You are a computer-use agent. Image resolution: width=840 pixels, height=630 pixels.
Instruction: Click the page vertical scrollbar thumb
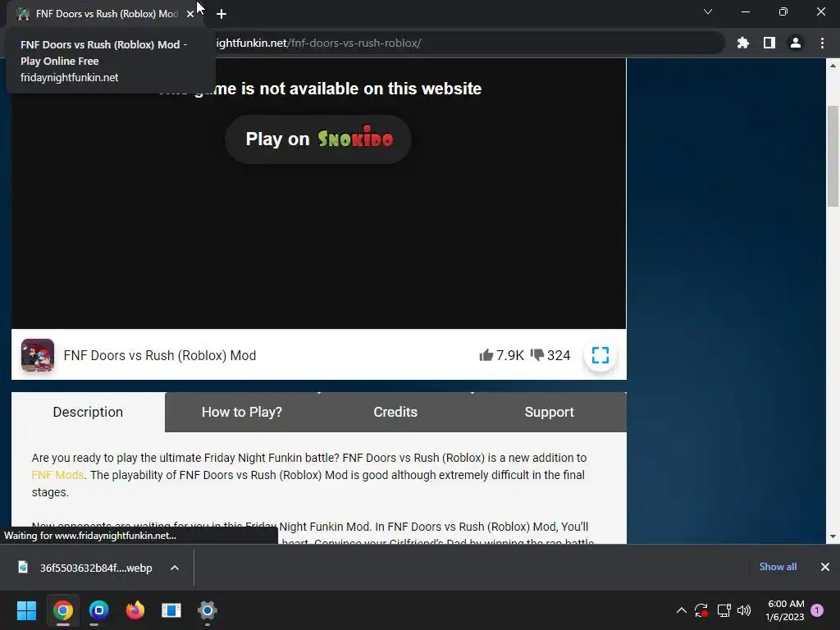(x=833, y=156)
